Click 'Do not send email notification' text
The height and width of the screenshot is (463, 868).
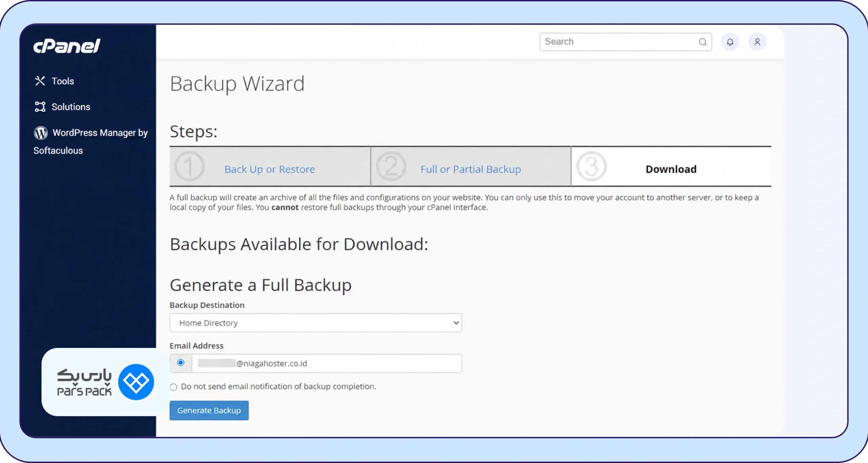point(279,386)
